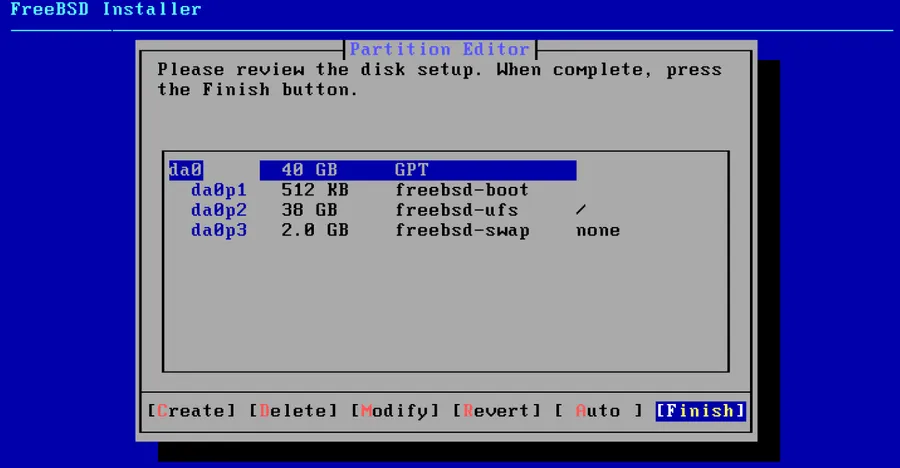This screenshot has width=900, height=468.
Task: Confirm setup with the Finish button
Action: (x=700, y=411)
